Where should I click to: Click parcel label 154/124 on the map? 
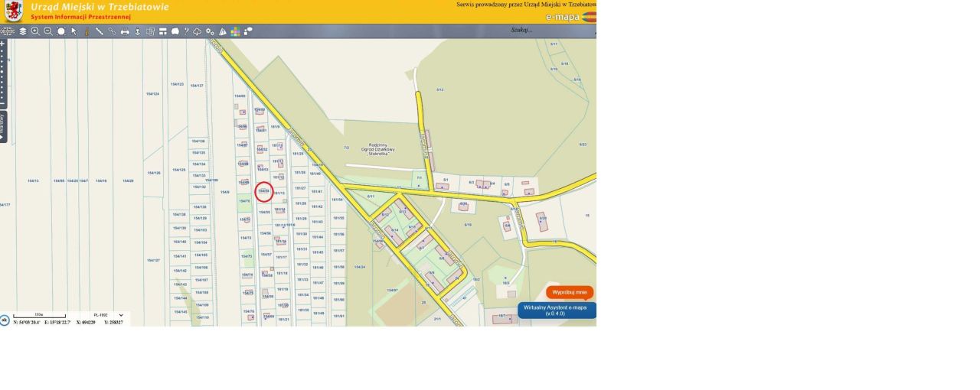(152, 94)
